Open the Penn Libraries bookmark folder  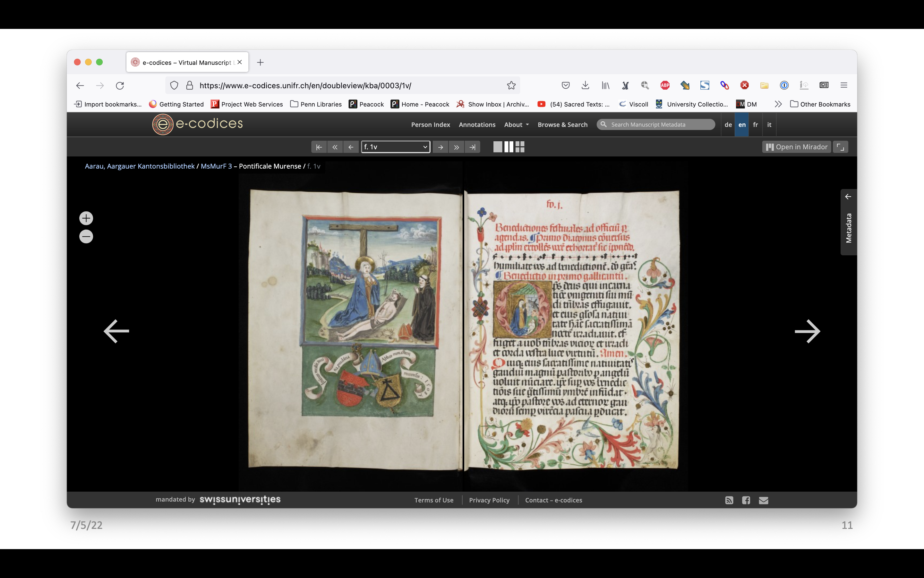pos(316,104)
